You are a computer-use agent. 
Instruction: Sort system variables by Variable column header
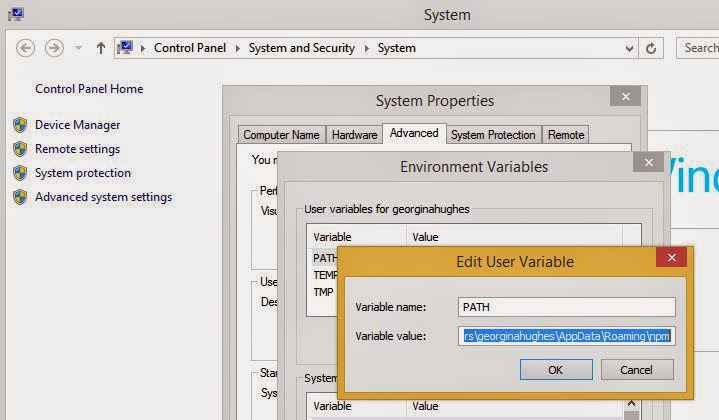[356, 406]
